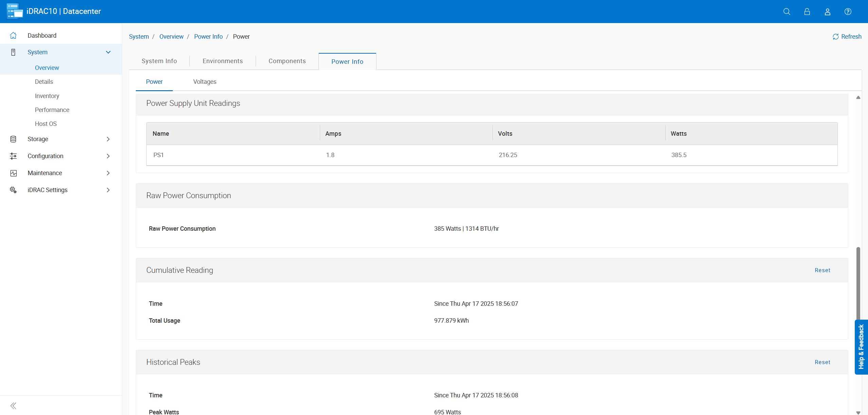Open the user profile icon menu
Viewport: 868px width, 415px height.
tap(827, 12)
